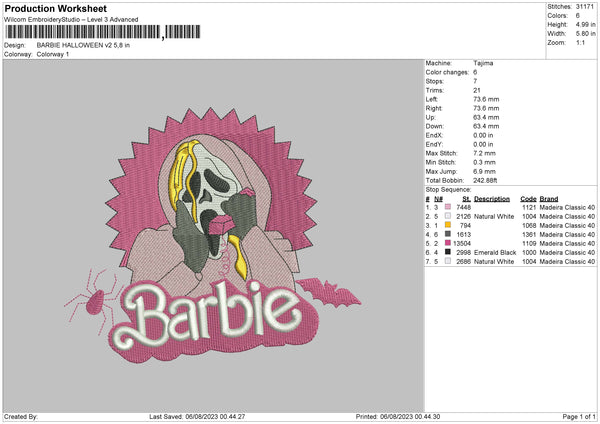
Task: Click the Wilcom EmbroideryStudio subtitle text
Action: click(71, 20)
